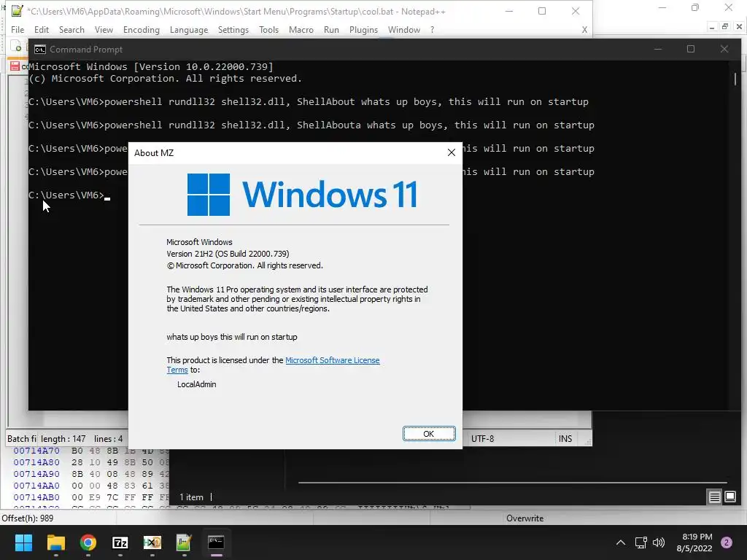Click the Command Prompt title bar icon

click(40, 50)
